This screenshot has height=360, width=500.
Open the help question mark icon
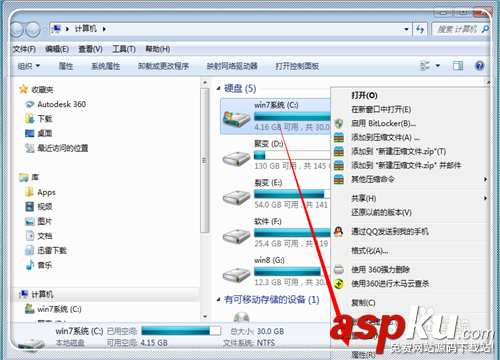(x=479, y=66)
